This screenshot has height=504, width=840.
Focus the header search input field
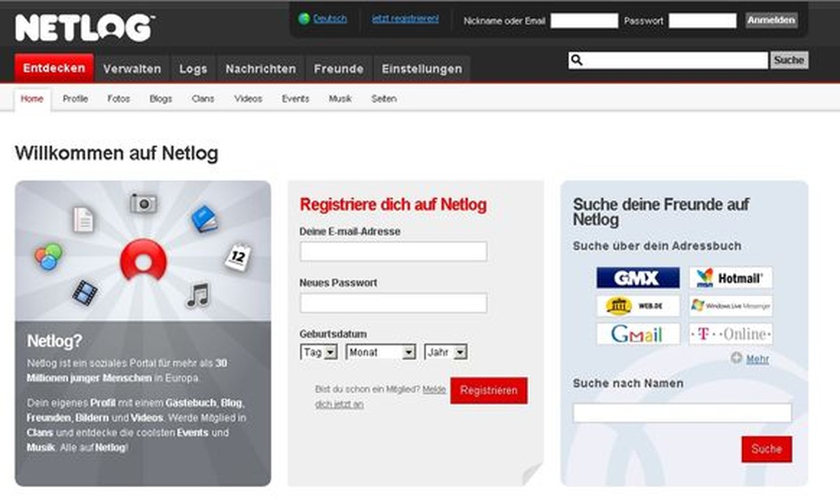coord(668,60)
